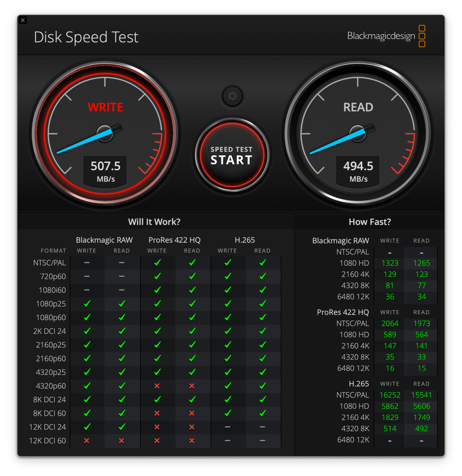Click the 1080i60 format row label
Viewport: 462px width, 476px height.
(x=52, y=290)
